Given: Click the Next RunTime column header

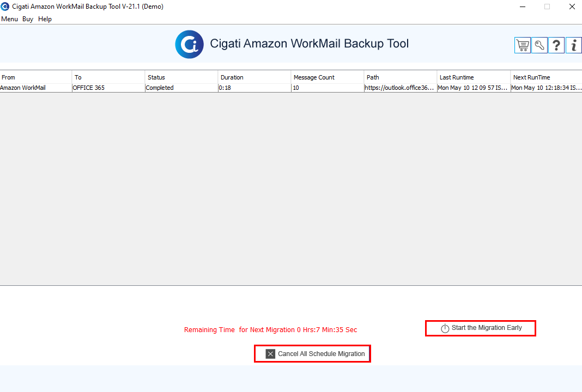Looking at the screenshot, I should (547, 77).
